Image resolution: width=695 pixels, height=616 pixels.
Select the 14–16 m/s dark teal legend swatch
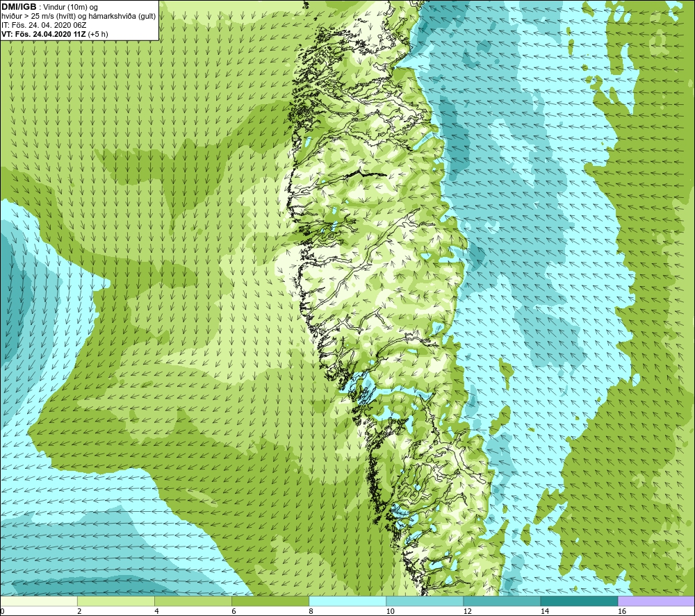[579, 601]
